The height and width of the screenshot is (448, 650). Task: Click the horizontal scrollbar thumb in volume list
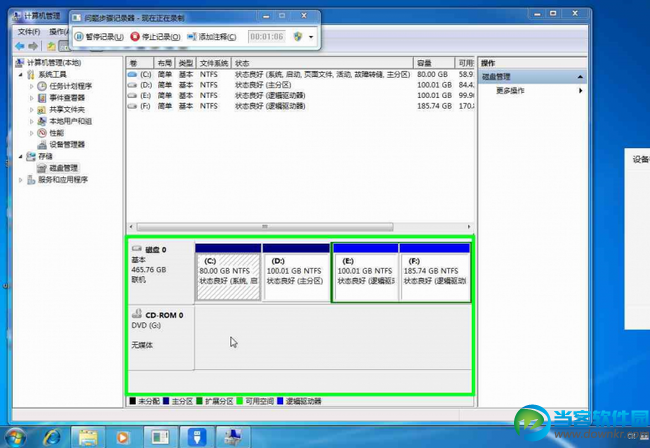[x=265, y=227]
